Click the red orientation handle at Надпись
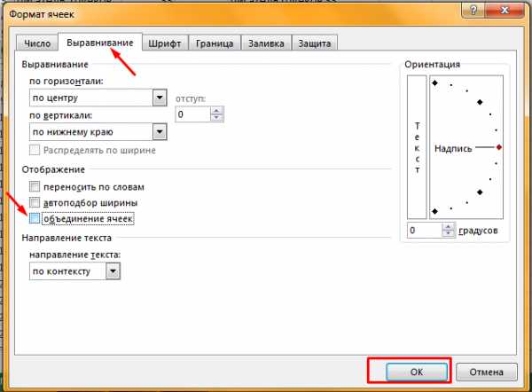 click(498, 147)
